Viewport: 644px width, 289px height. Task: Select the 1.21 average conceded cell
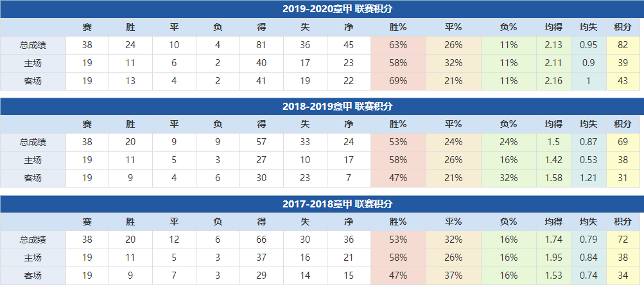589,178
